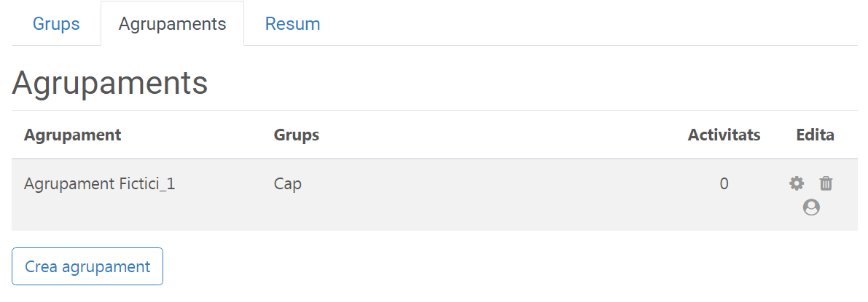Click the Grups column header
Viewport: 868px width, 302px height.
[x=296, y=135]
